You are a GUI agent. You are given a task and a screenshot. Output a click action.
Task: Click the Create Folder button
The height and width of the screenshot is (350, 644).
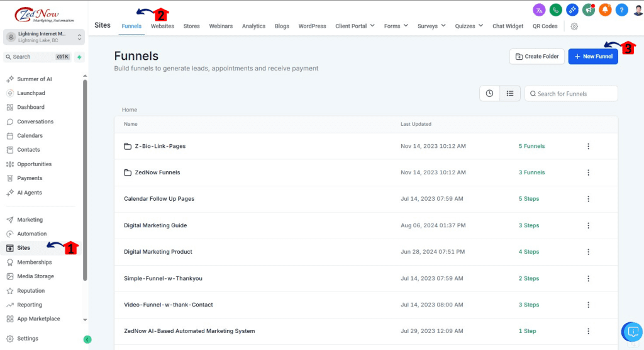point(537,57)
